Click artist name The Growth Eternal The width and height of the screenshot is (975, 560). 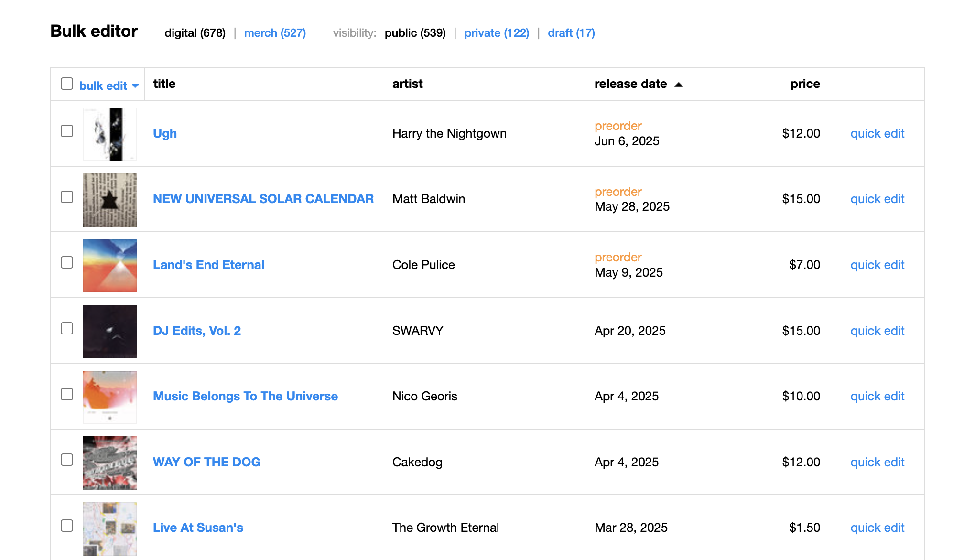click(445, 528)
